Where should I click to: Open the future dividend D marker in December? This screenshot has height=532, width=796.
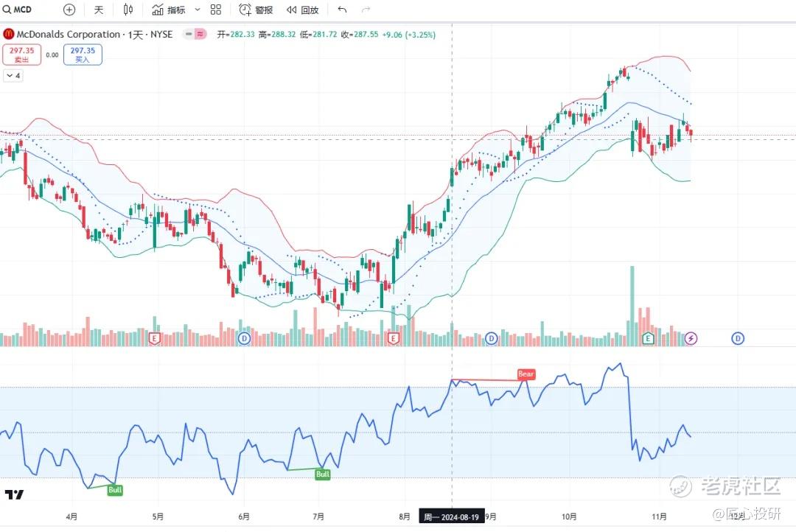[738, 338]
